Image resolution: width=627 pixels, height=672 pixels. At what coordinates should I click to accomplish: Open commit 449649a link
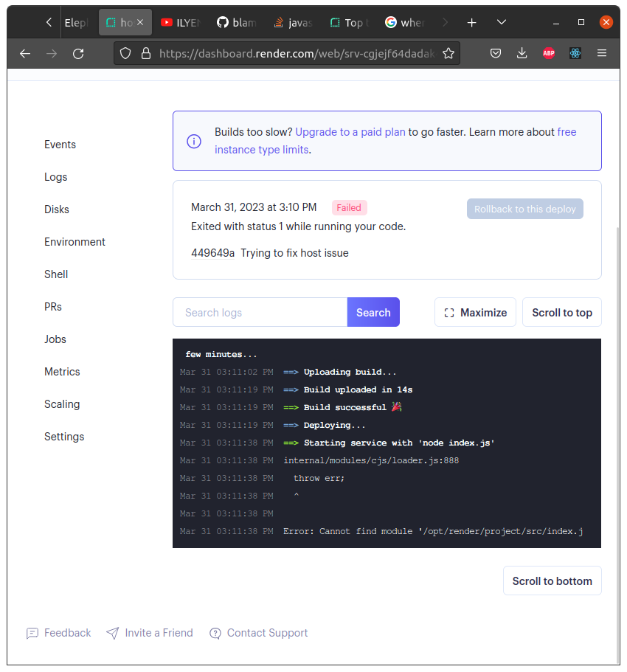tap(212, 253)
